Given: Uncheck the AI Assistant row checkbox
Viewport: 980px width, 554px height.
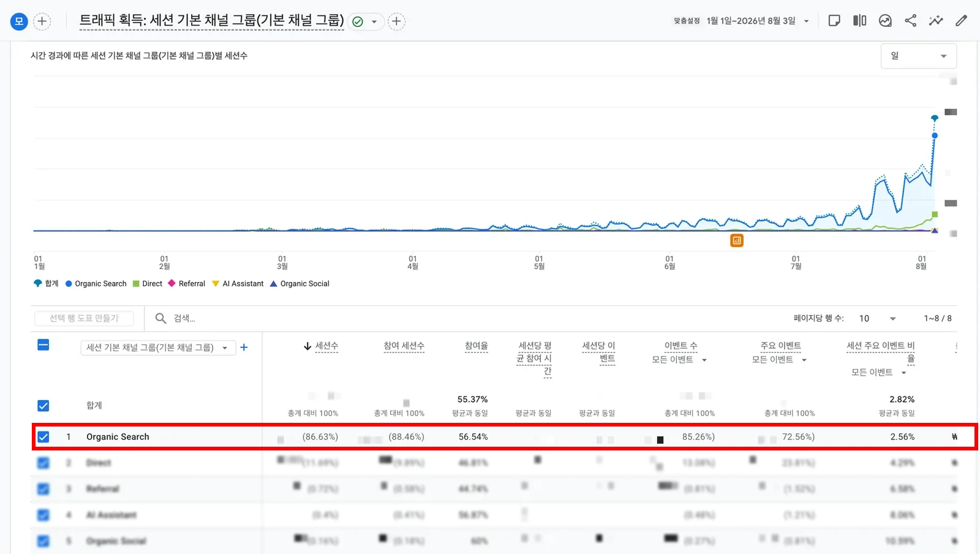Looking at the screenshot, I should coord(43,515).
